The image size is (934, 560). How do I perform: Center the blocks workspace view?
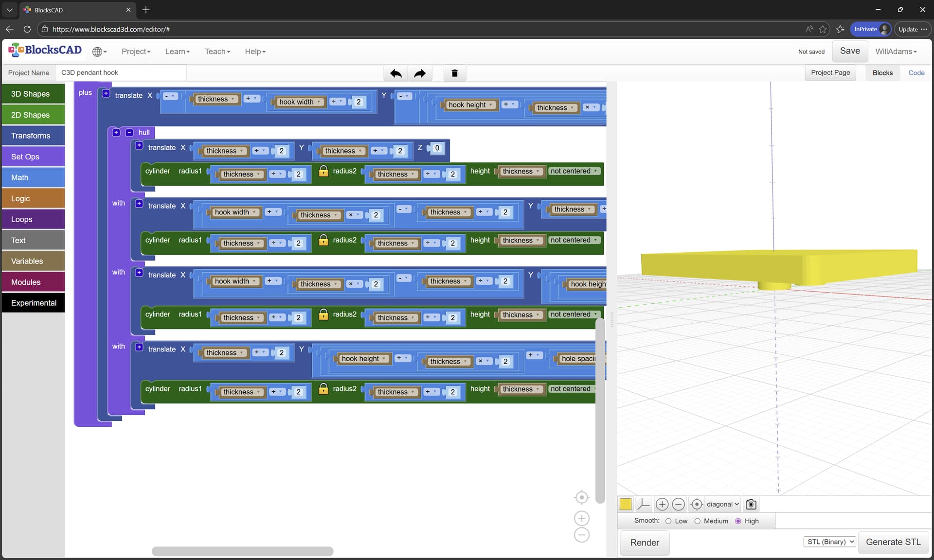(581, 497)
